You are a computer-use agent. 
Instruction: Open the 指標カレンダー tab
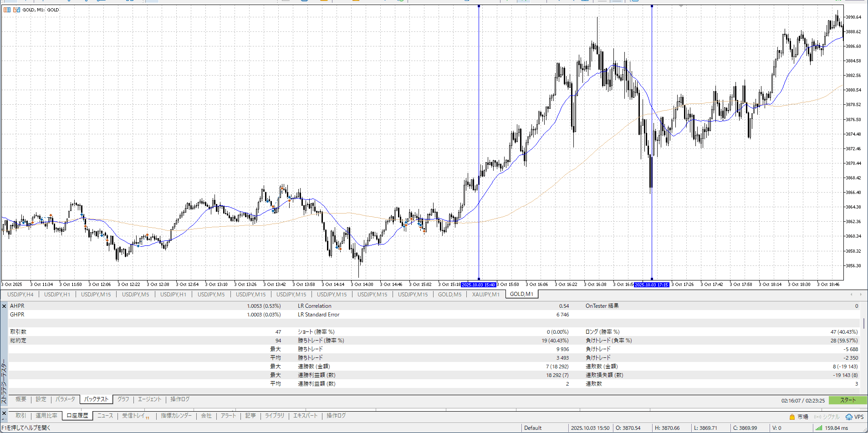pyautogui.click(x=176, y=416)
